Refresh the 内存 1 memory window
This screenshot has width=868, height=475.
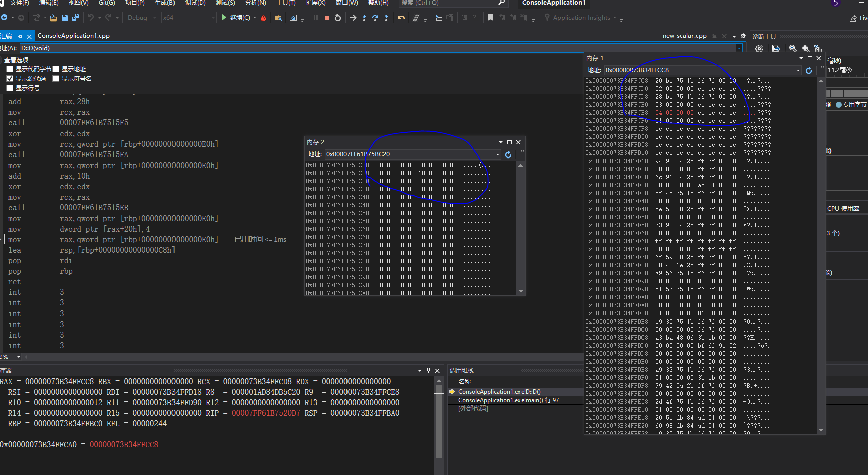pos(809,71)
